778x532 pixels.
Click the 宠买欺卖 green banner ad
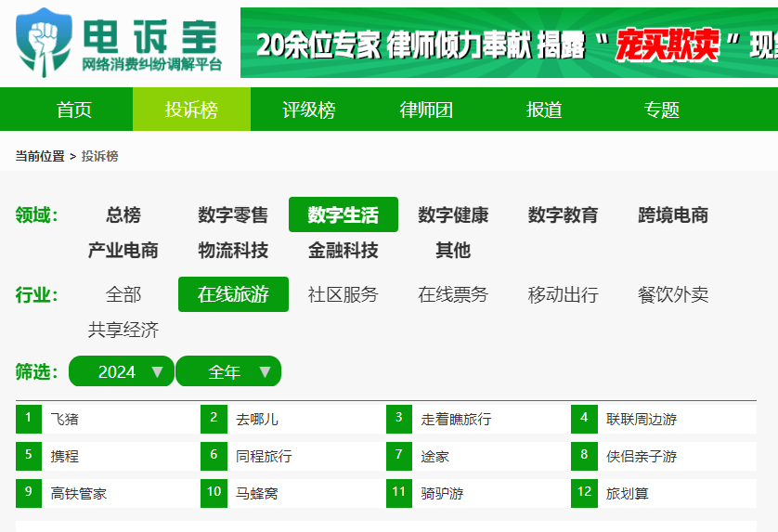pos(509,43)
